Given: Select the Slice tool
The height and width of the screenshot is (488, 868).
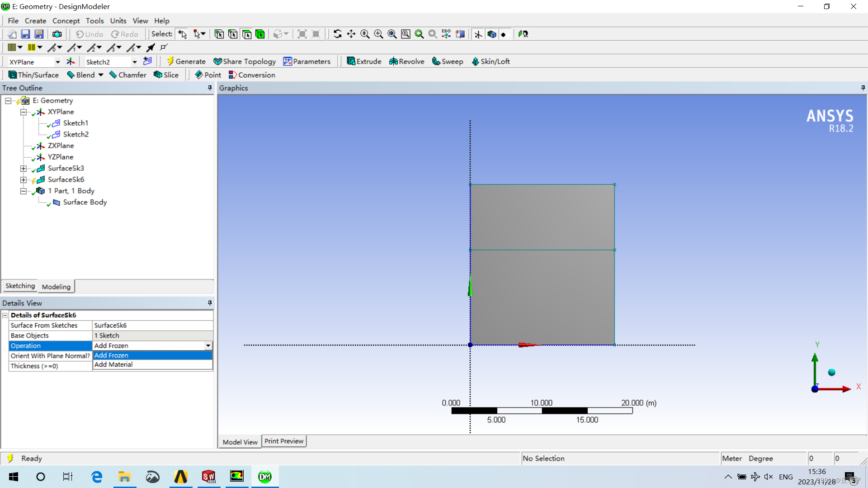Looking at the screenshot, I should pos(165,75).
